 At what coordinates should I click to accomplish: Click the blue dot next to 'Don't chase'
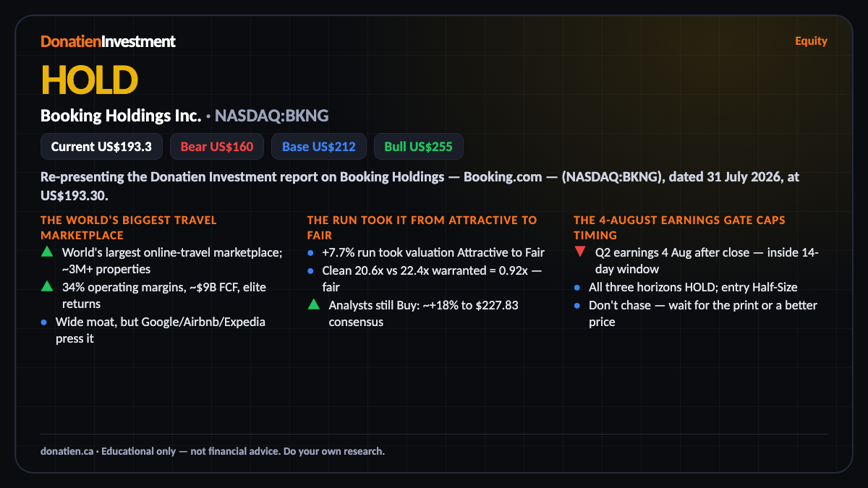click(577, 305)
